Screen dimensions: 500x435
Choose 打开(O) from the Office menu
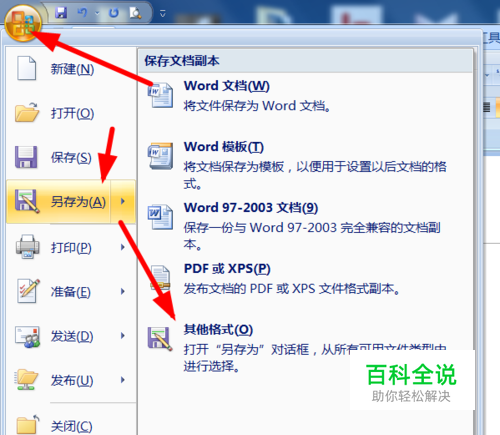click(x=71, y=113)
